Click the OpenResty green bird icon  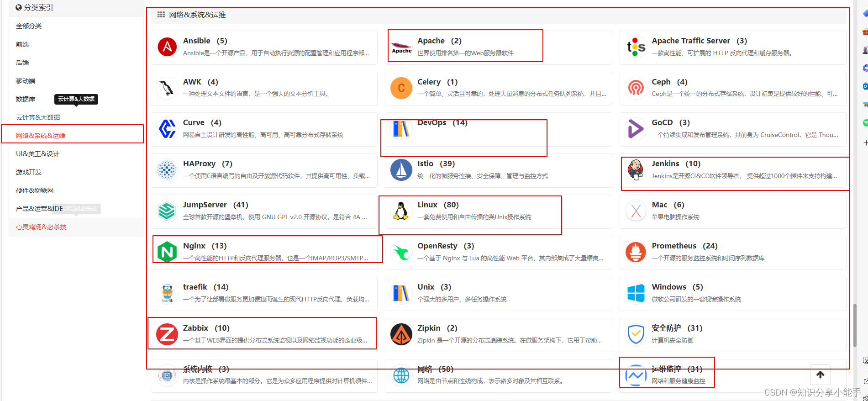coord(402,252)
